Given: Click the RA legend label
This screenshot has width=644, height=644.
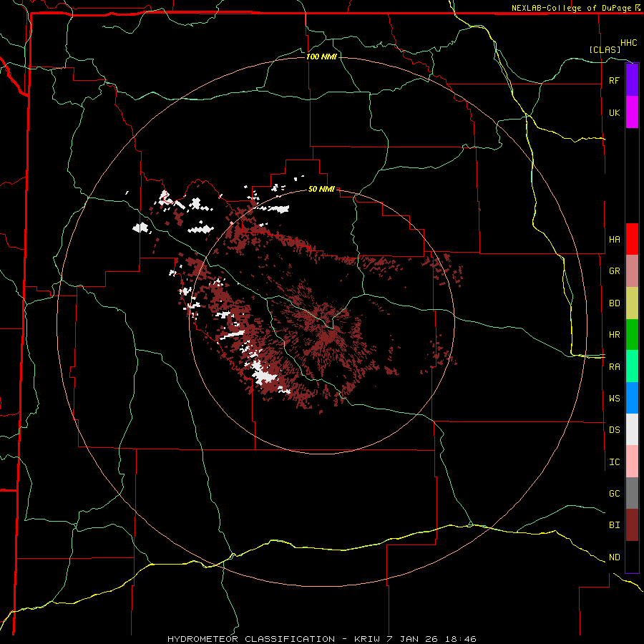Looking at the screenshot, I should [x=614, y=367].
